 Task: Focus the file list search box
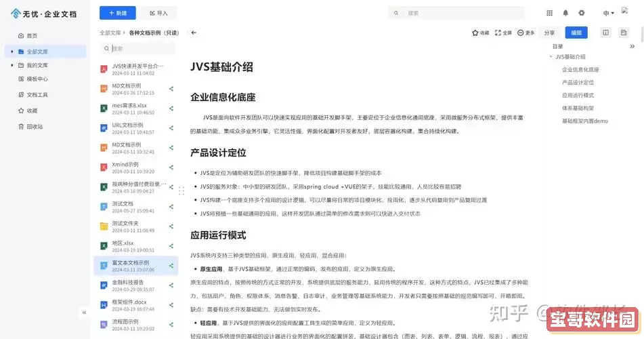[x=138, y=49]
